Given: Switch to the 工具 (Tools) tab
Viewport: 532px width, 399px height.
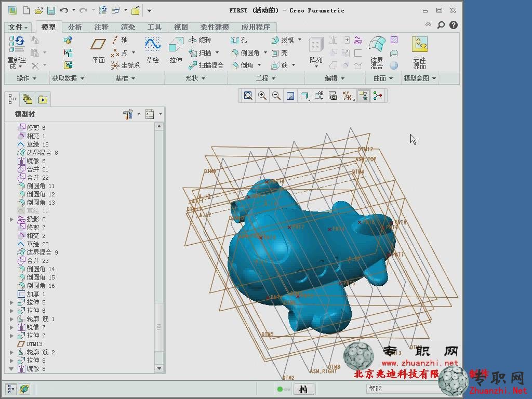Looking at the screenshot, I should click(154, 27).
